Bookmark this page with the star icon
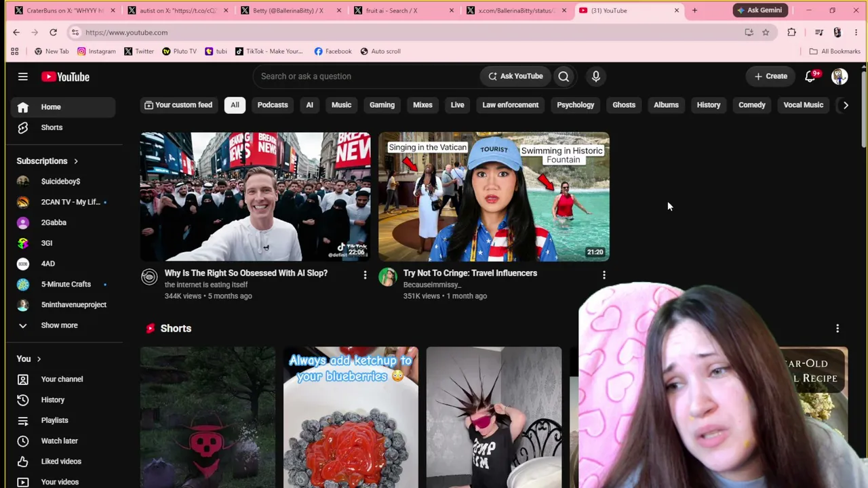The width and height of the screenshot is (868, 488). pyautogui.click(x=766, y=33)
